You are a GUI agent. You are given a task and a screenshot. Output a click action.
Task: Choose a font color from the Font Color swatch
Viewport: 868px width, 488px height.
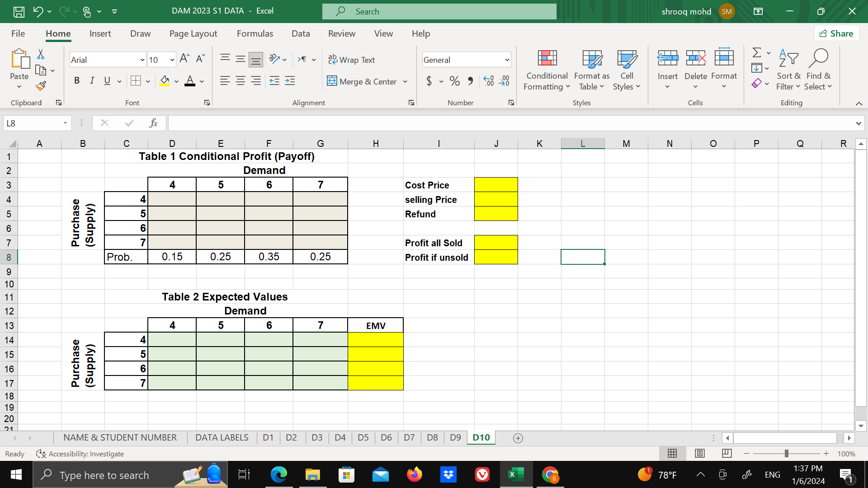190,81
